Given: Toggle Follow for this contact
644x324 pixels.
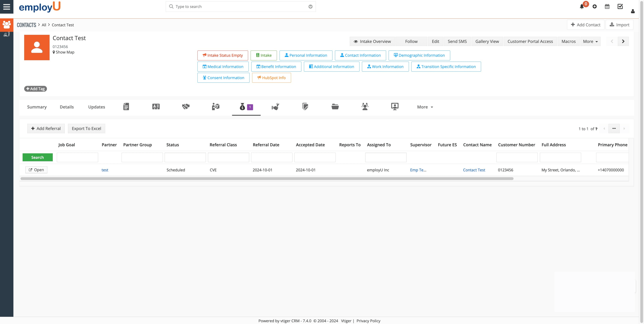Looking at the screenshot, I should coord(411,41).
